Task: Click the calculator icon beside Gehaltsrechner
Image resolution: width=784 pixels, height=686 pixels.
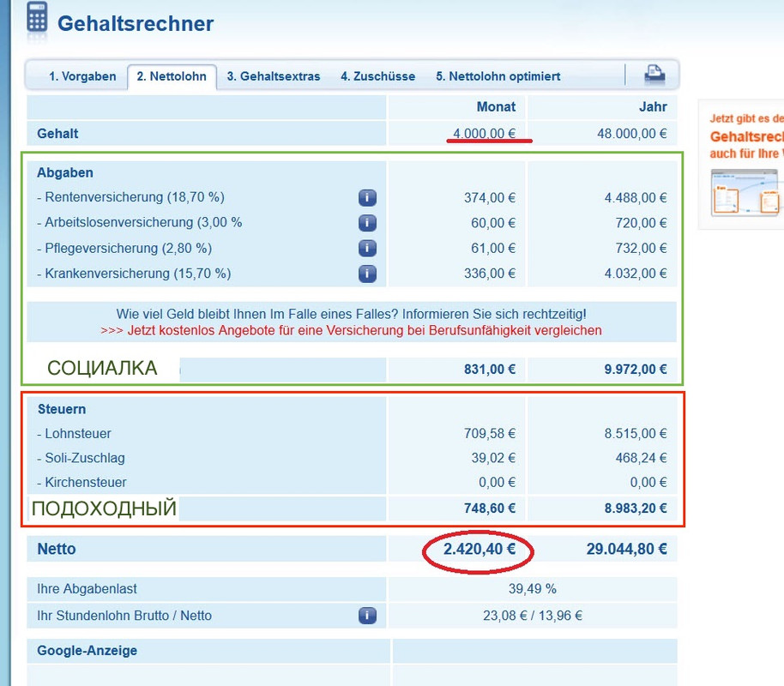Action: coord(38,17)
